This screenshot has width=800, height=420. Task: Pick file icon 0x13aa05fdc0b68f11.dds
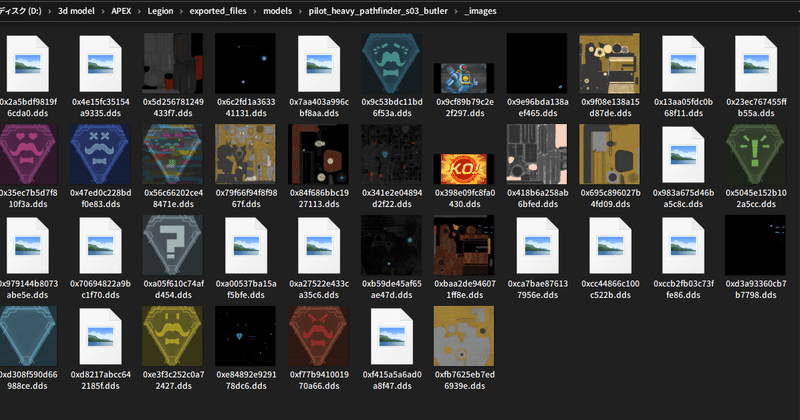[683, 63]
